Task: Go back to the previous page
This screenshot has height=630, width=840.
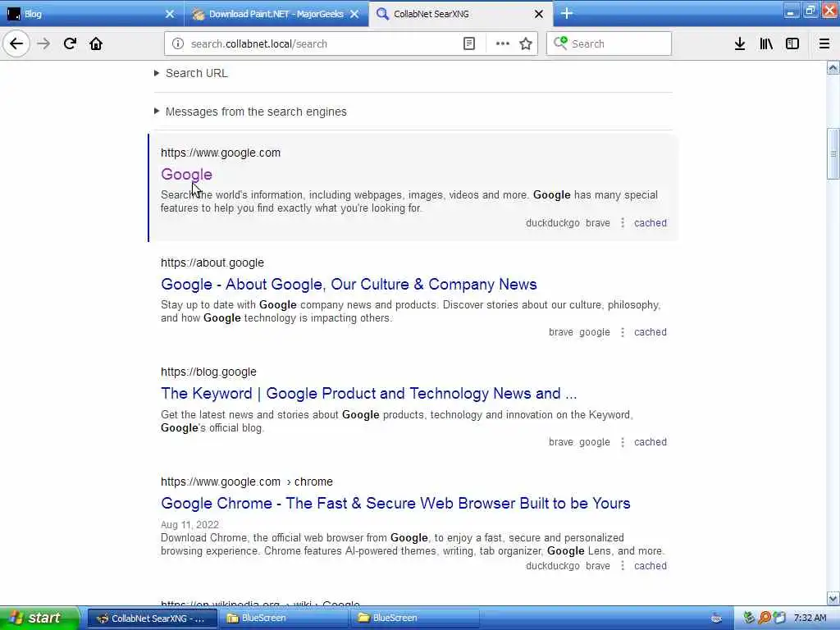Action: point(16,43)
